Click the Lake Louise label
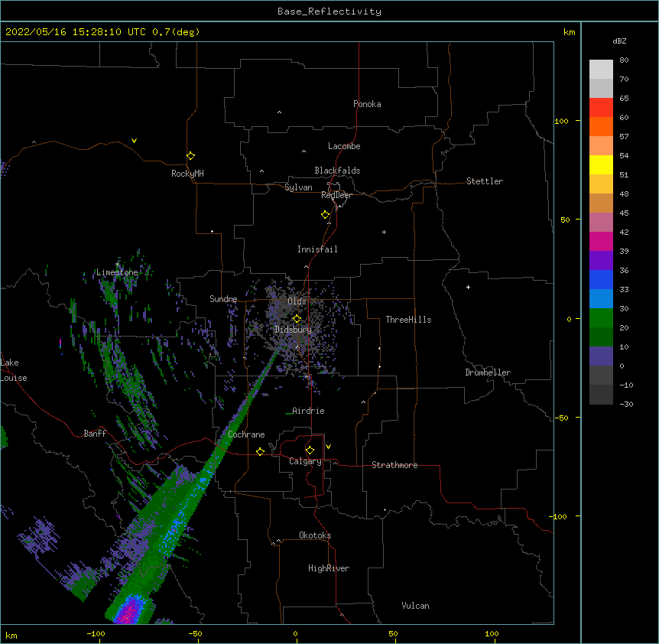The image size is (659, 644). (x=14, y=370)
